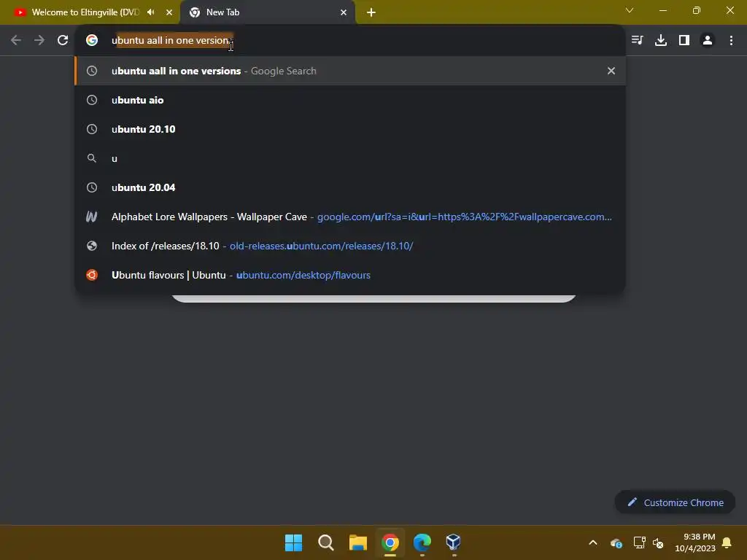Viewport: 747px width, 560px height.
Task: Open Alphabet Lore Wallpapers - Wallpaper Cave suggestion
Action: (350, 217)
